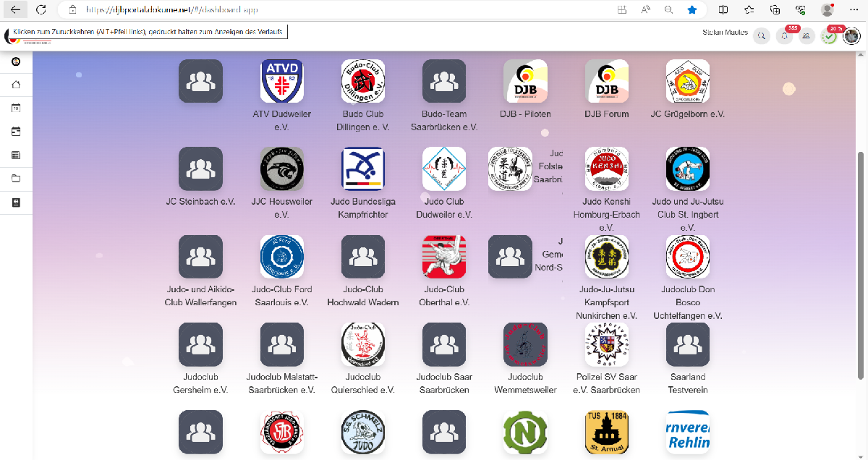Open Judo Club Dudweiler e.V. tile
The height and width of the screenshot is (460, 868).
coord(444,169)
